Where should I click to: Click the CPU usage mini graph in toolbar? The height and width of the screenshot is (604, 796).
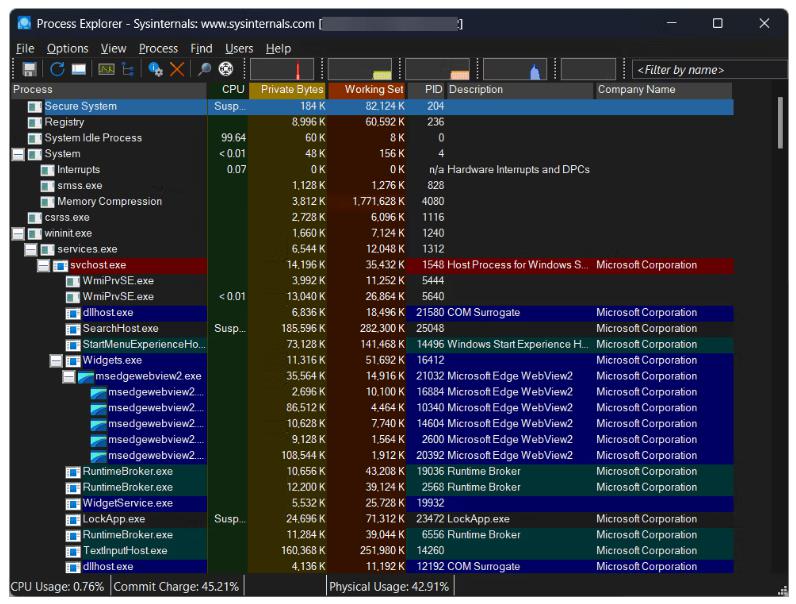pos(281,69)
